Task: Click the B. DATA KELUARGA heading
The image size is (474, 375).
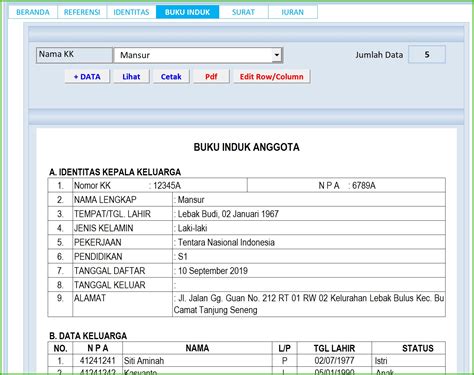Action: coord(88,336)
